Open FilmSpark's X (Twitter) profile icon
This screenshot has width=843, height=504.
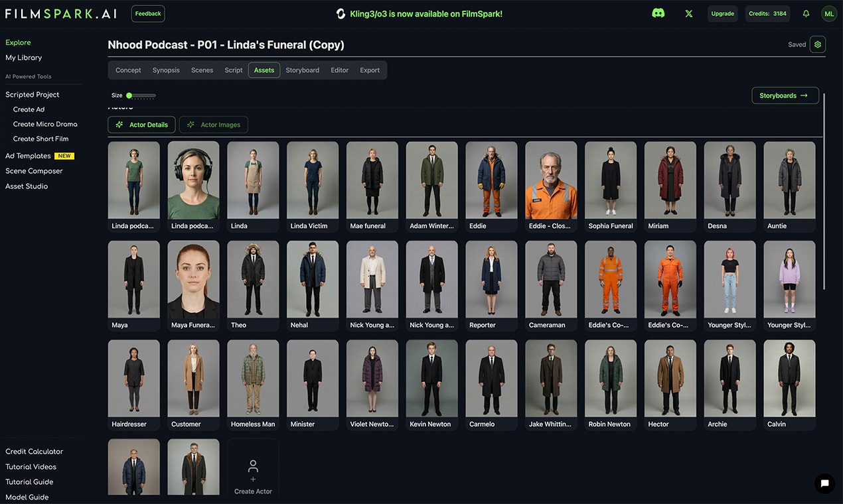(688, 13)
